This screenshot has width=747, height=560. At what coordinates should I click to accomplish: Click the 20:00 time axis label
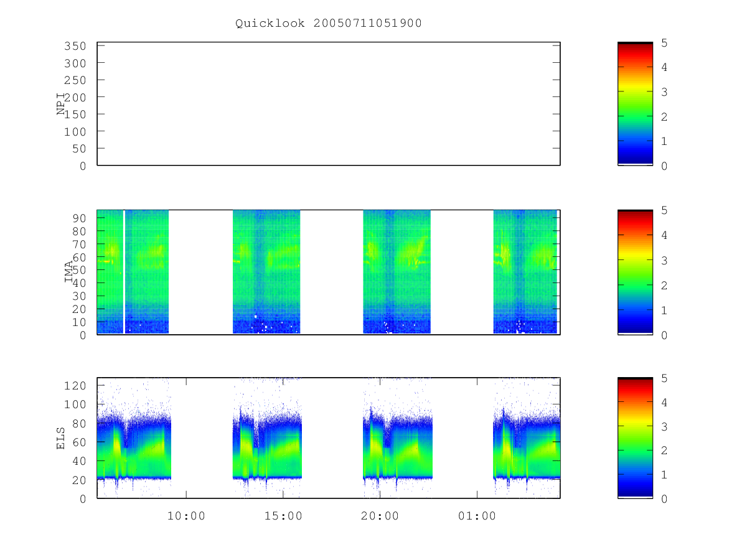(x=380, y=516)
